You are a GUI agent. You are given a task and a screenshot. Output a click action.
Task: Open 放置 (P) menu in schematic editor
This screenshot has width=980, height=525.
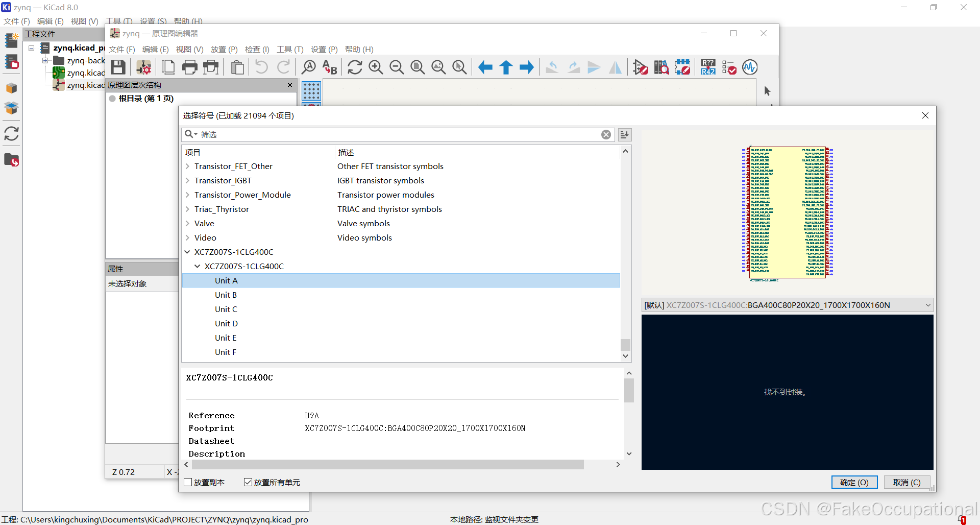point(224,50)
